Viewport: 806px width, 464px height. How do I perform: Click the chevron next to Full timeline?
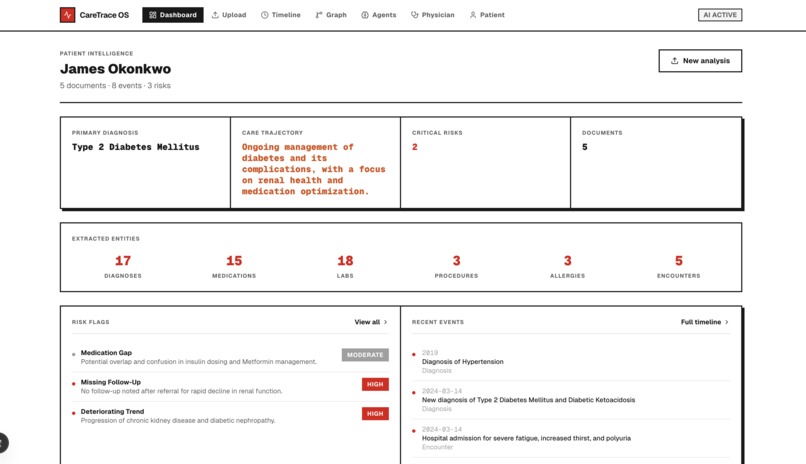pos(726,322)
